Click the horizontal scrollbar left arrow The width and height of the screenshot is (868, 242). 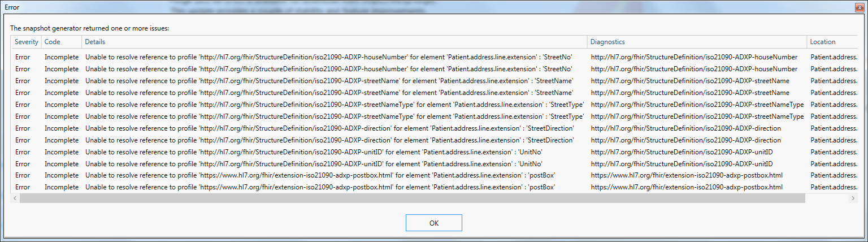15,198
